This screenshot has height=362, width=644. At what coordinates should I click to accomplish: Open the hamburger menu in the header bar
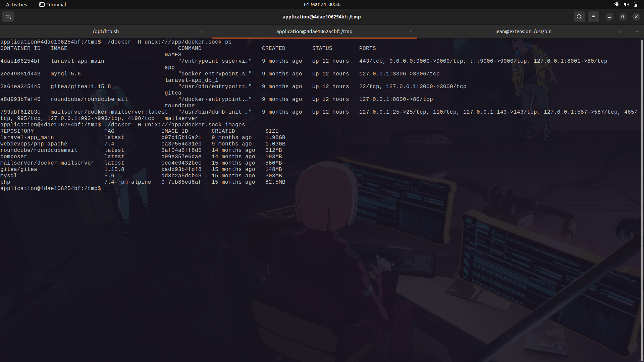pyautogui.click(x=593, y=16)
